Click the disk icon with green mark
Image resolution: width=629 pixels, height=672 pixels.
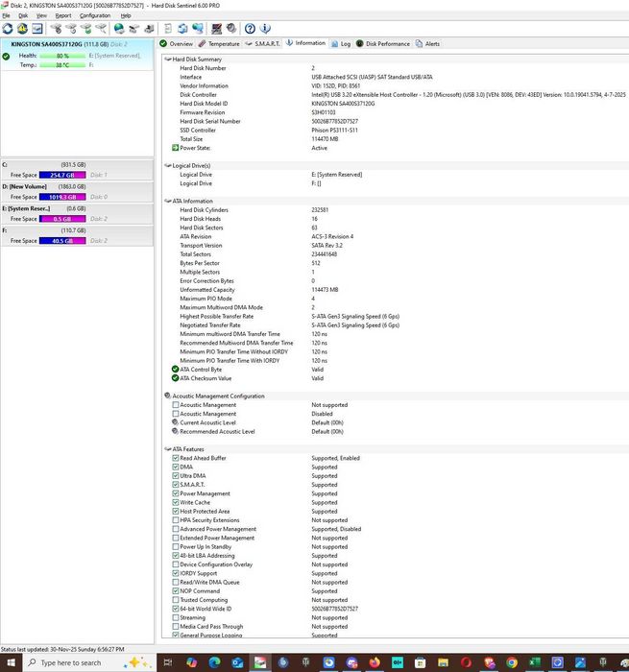coord(85,29)
